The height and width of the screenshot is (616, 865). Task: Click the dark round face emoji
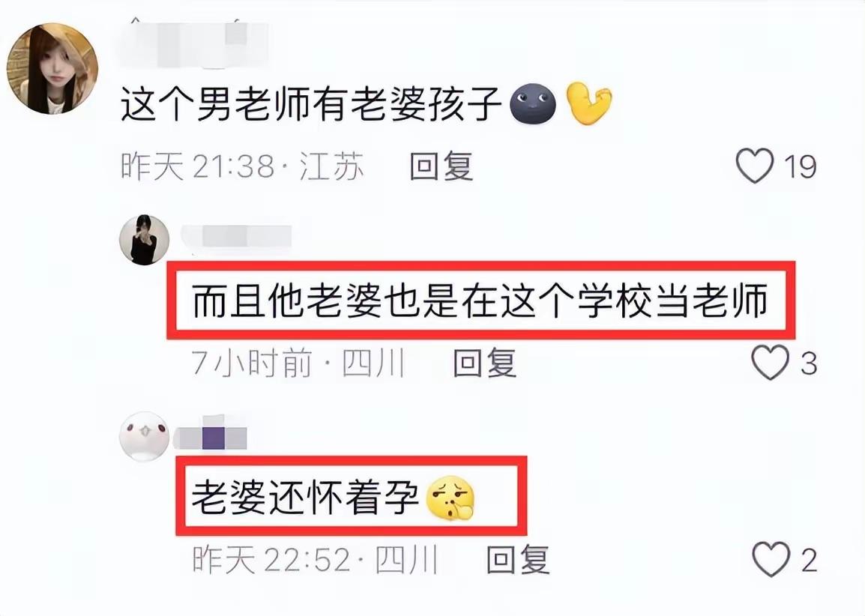point(532,103)
